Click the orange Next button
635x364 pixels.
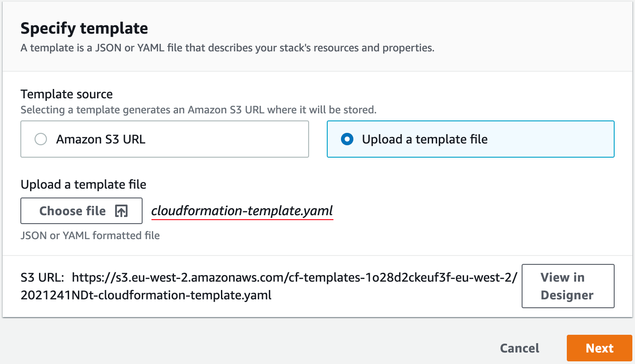[x=600, y=348]
